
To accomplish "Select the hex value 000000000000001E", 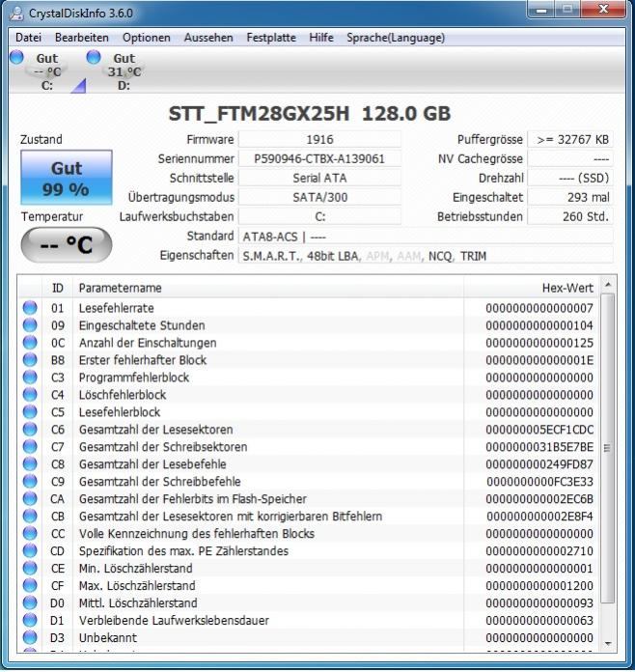I will coord(539,360).
